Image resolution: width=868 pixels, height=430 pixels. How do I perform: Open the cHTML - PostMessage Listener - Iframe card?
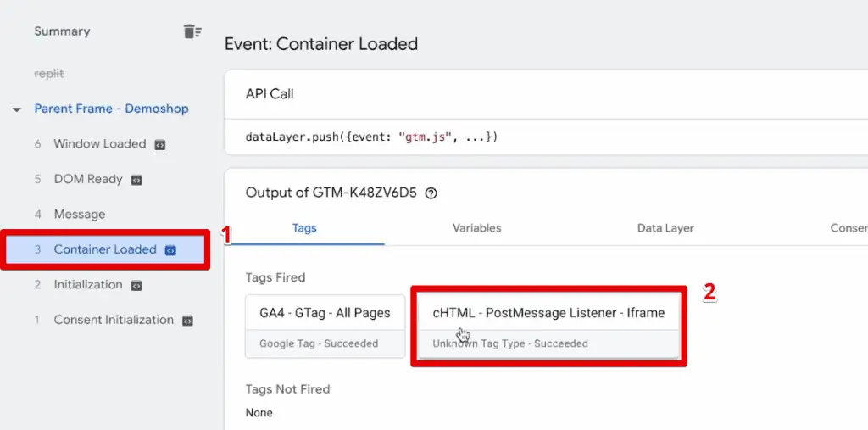tap(548, 327)
